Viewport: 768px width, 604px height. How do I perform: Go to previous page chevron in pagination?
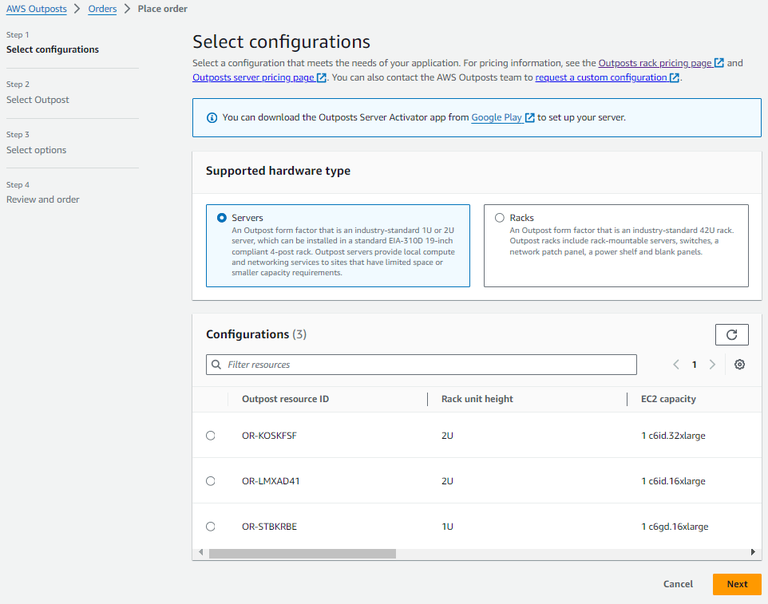[676, 365]
